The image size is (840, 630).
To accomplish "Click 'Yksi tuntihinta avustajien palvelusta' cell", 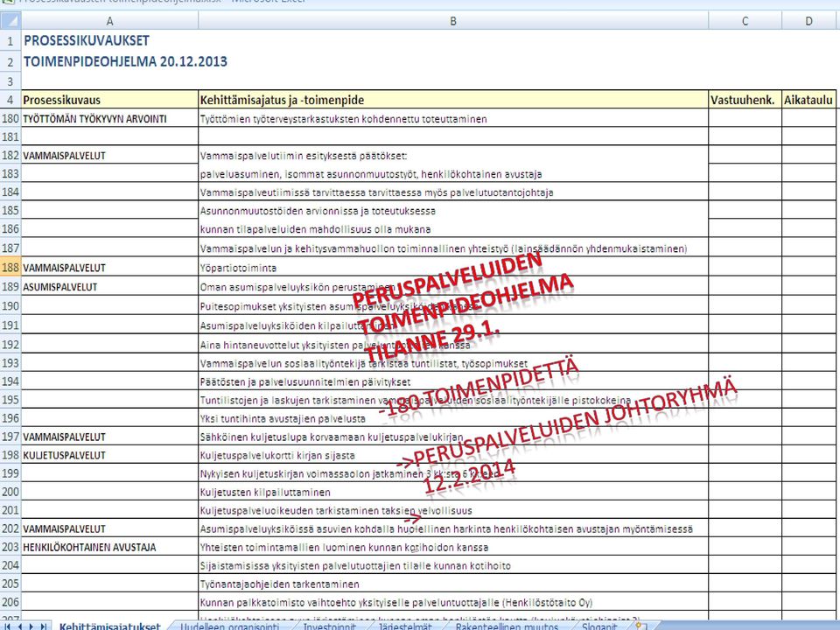I will pos(453,418).
